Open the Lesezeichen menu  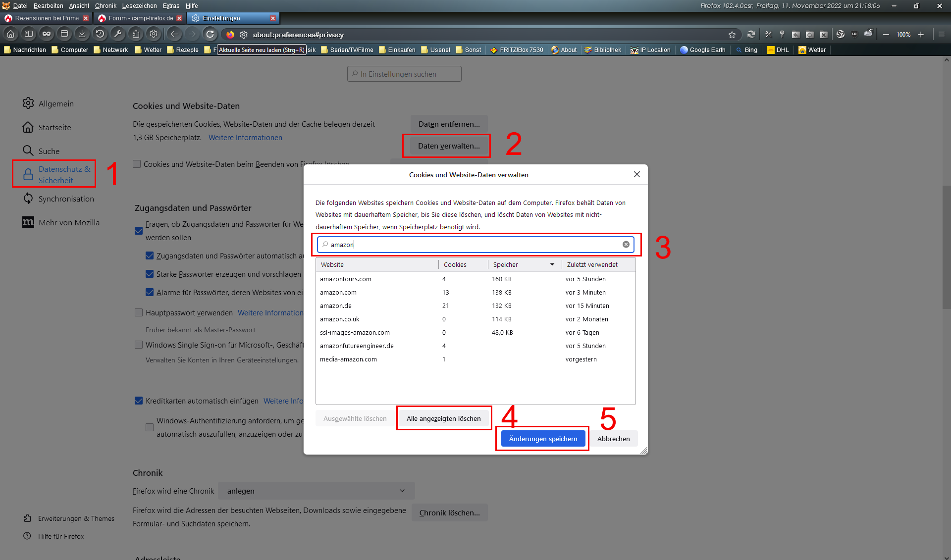[x=139, y=6]
